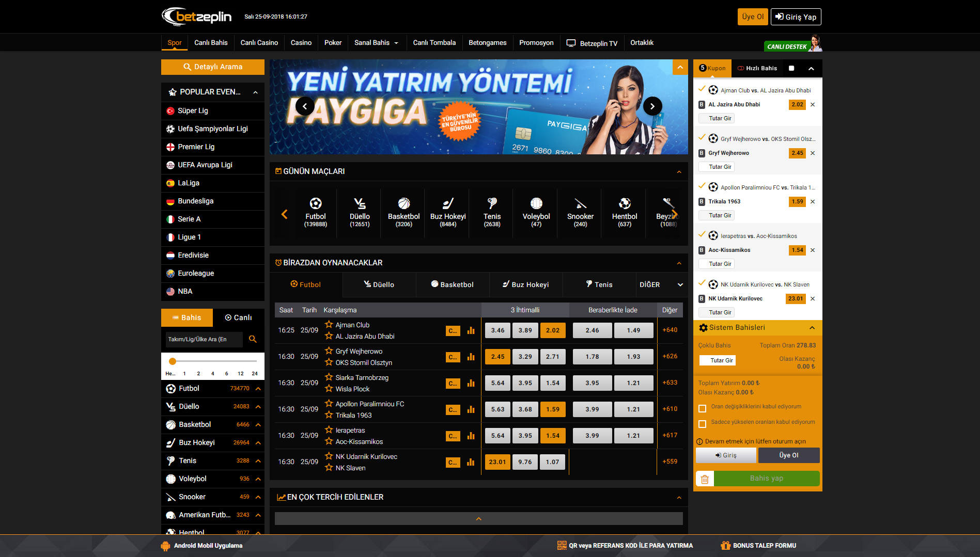Viewport: 980px width, 557px height.
Task: Open the Sanal Bahis dropdown menu
Action: tap(376, 43)
